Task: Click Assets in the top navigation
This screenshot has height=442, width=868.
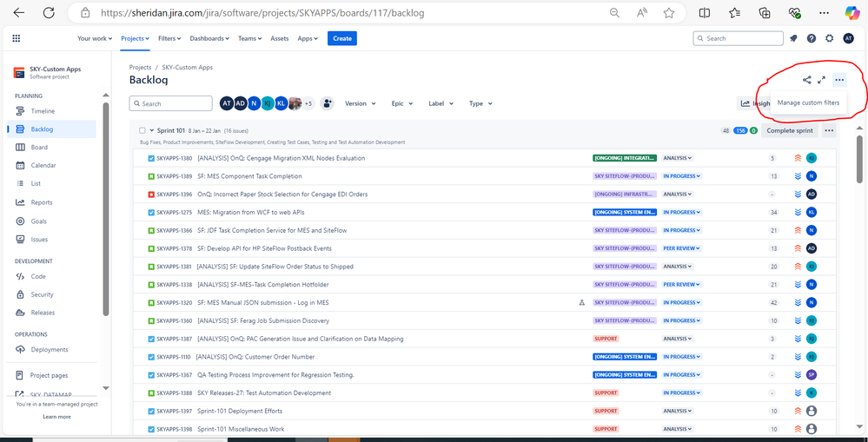Action: pos(280,38)
